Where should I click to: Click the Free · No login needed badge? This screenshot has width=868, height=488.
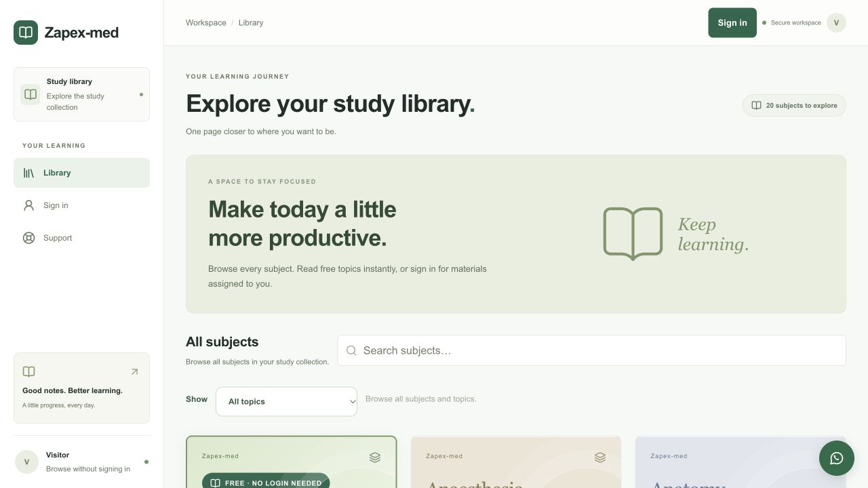pos(266,481)
